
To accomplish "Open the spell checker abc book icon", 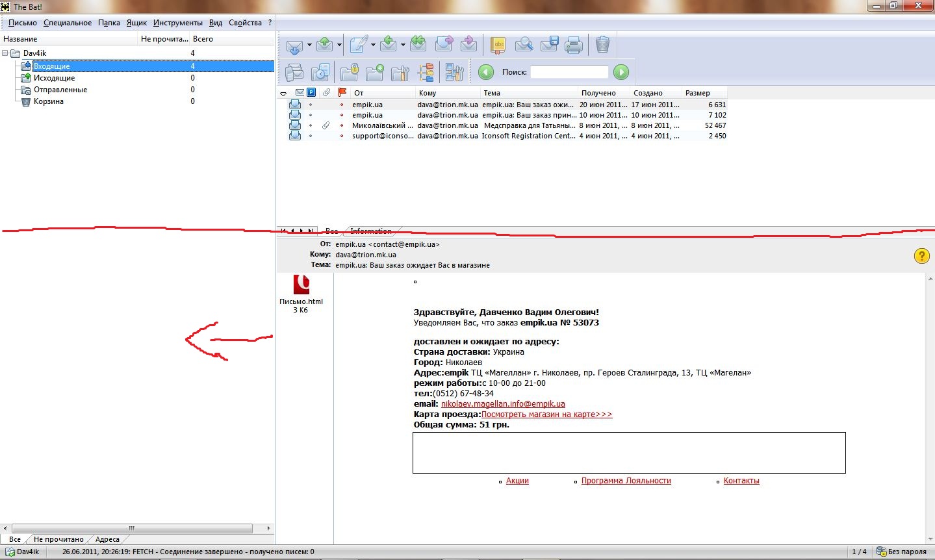I will [x=498, y=45].
